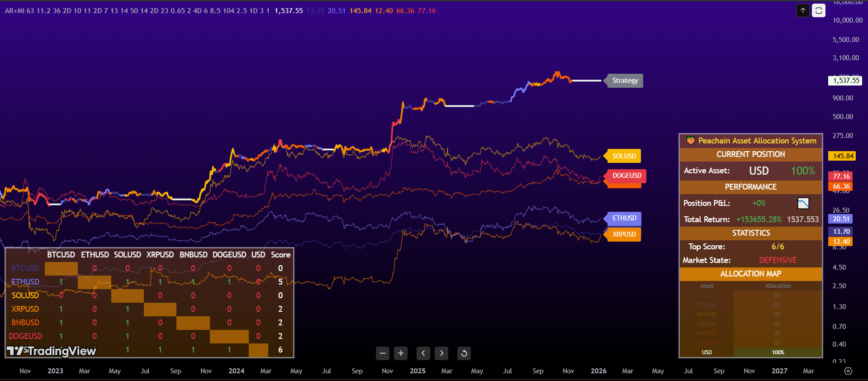Select the red DOGEUSD series label
Viewport: 868px width, 381px height.
point(626,176)
